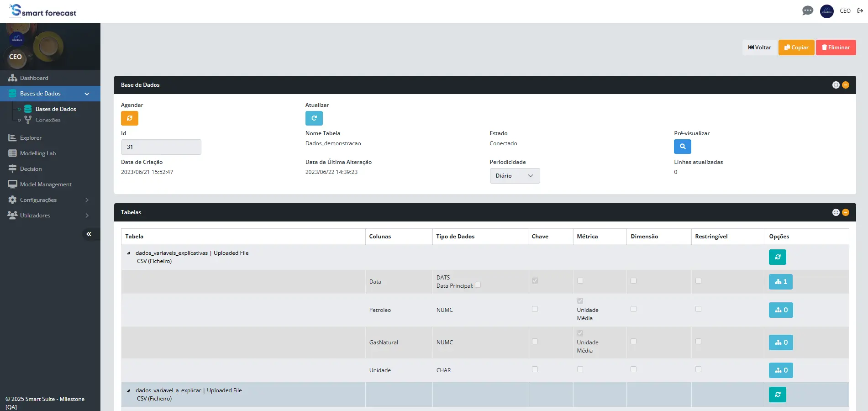Open the chat bubble icon in top bar
The width and height of the screenshot is (868, 411).
[808, 11]
